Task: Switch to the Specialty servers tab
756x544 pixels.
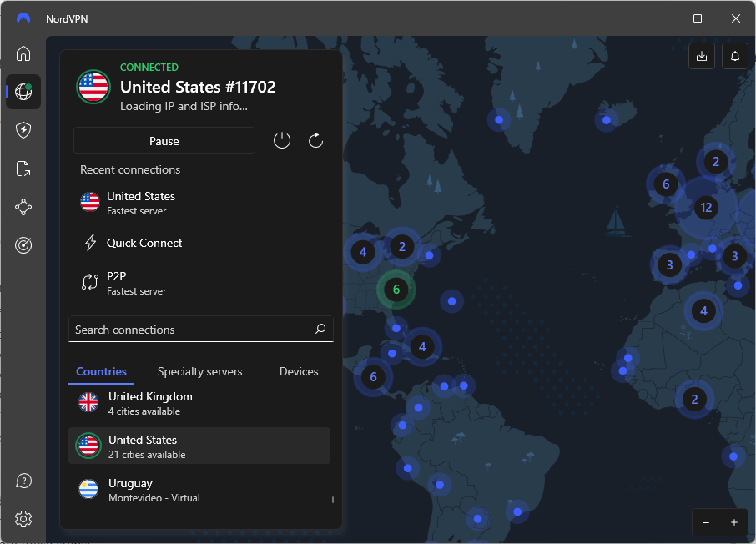Action: click(199, 371)
